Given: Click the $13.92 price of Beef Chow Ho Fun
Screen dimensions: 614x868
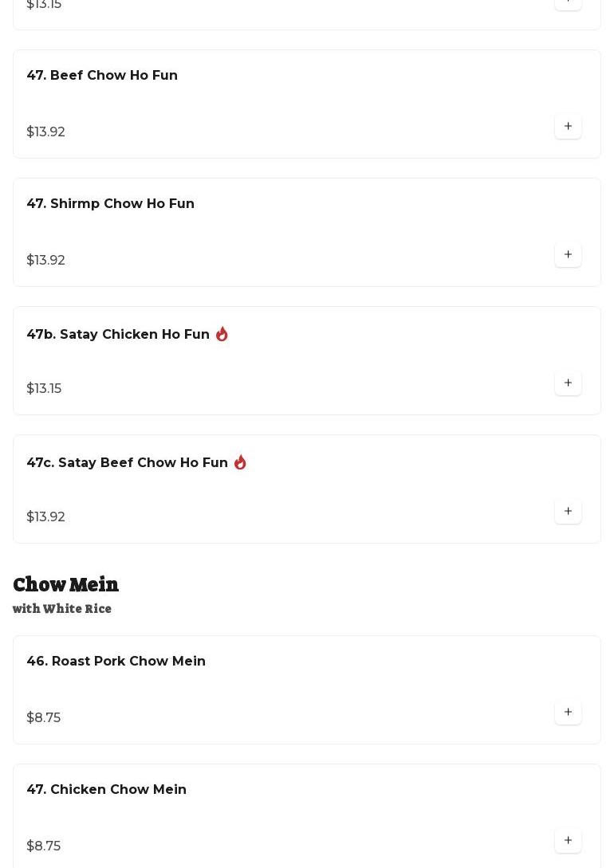Looking at the screenshot, I should pyautogui.click(x=45, y=132).
